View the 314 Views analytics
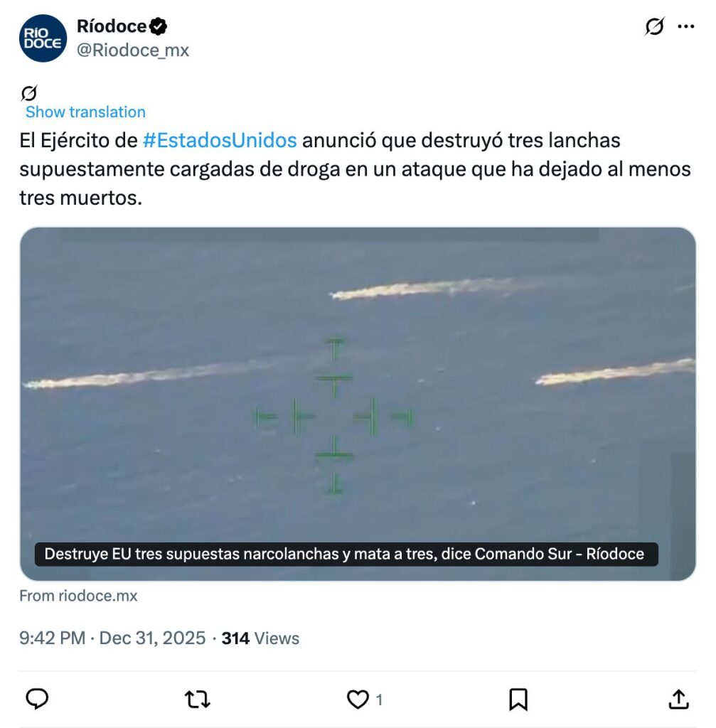 pos(260,638)
